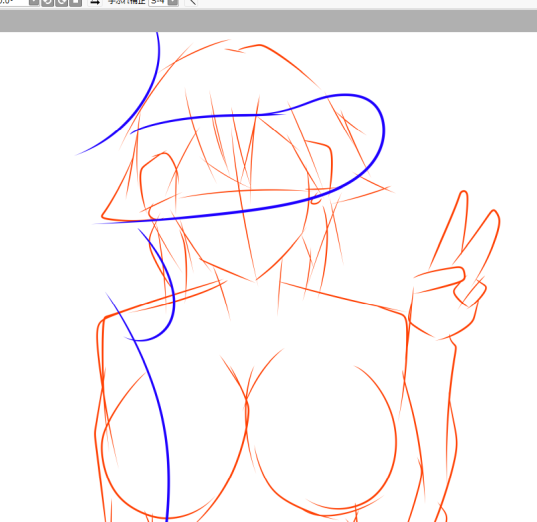The height and width of the screenshot is (522, 537).
Task: Select the straight line drawing mode icon
Action: click(192, 2)
